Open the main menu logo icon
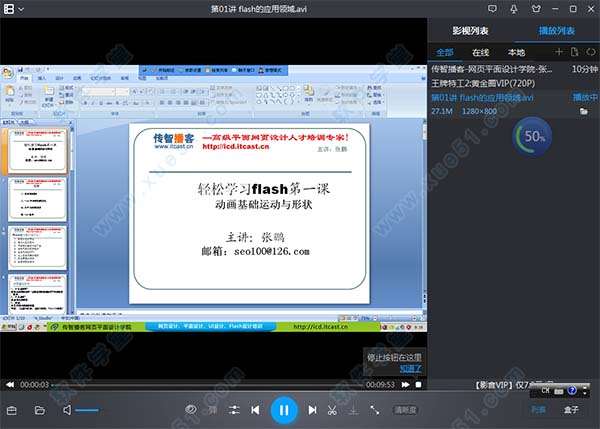 click(8, 9)
